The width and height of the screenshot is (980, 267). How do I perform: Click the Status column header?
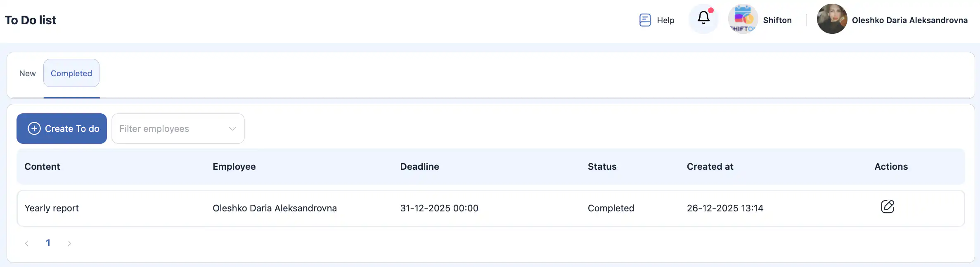[602, 166]
